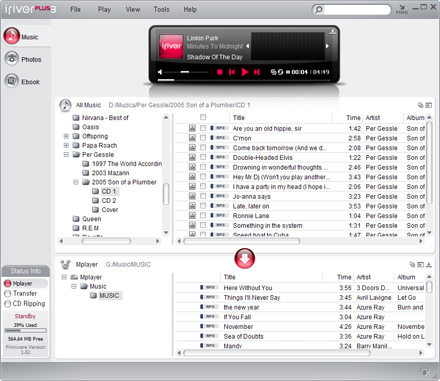Image resolution: width=440 pixels, height=381 pixels.
Task: Check the box for 'Late, later on'
Action: (203, 206)
